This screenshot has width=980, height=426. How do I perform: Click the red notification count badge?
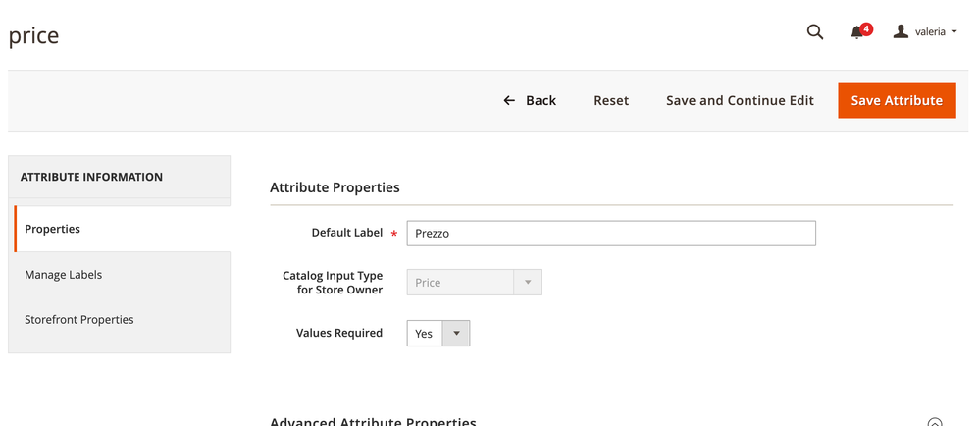pyautogui.click(x=866, y=28)
